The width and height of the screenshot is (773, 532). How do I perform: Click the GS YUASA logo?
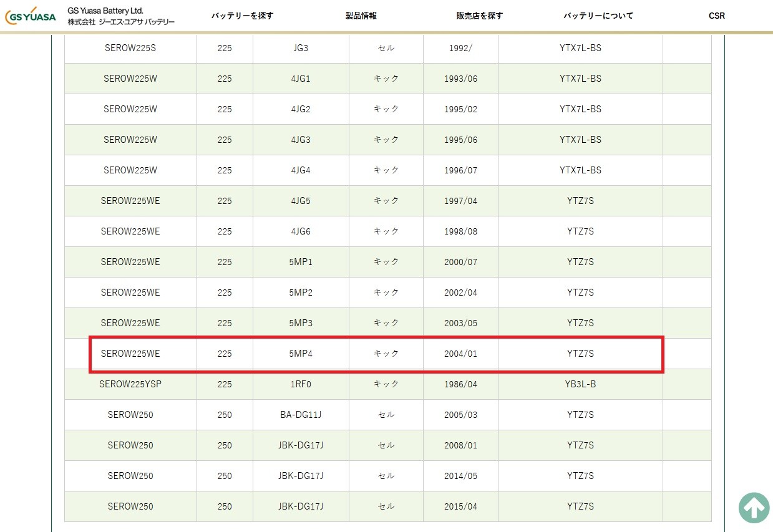pyautogui.click(x=30, y=16)
